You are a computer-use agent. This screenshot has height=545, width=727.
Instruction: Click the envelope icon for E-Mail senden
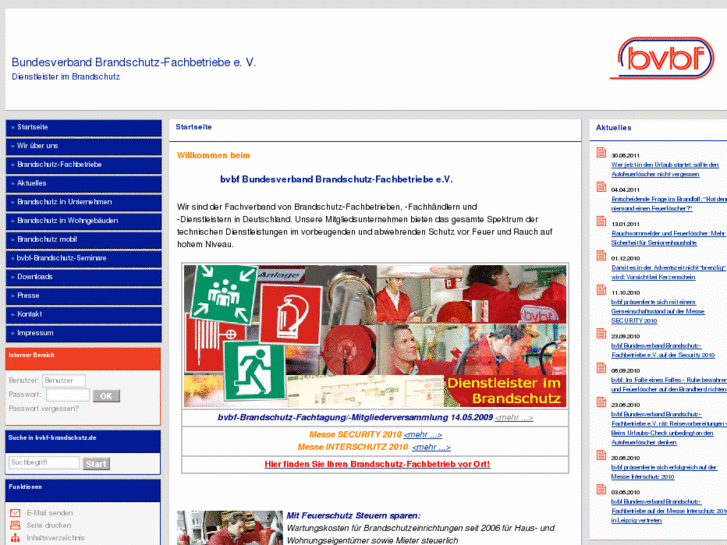[x=15, y=513]
